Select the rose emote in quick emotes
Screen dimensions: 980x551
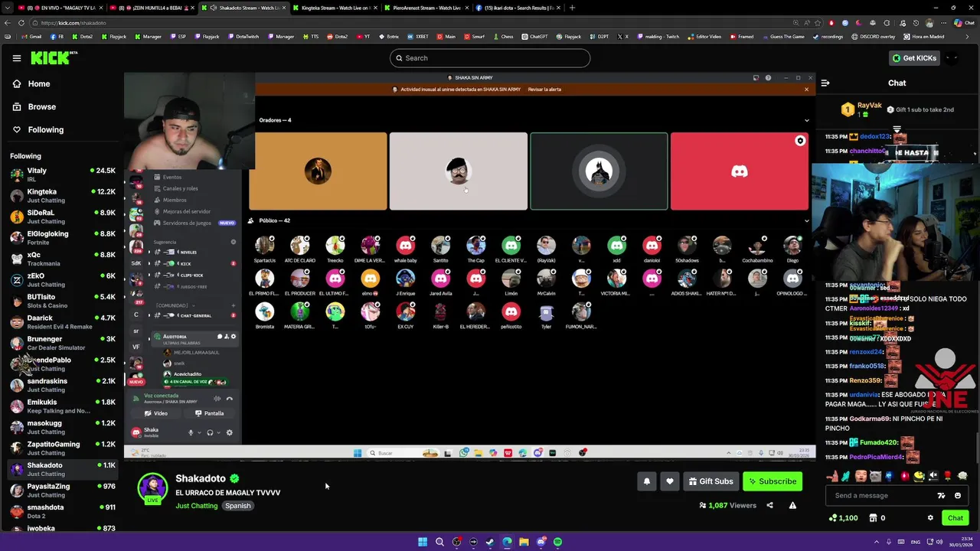pyautogui.click(x=948, y=476)
